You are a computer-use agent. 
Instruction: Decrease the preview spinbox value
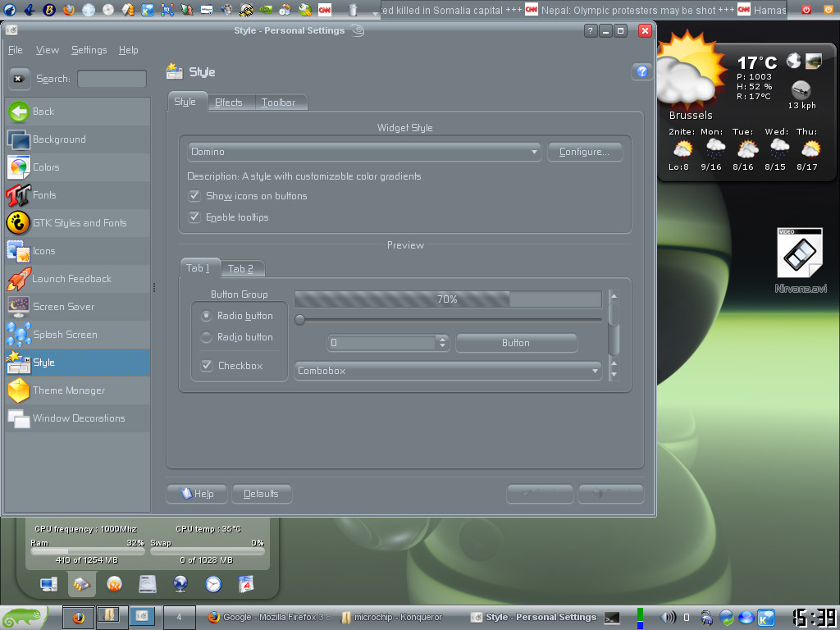442,346
